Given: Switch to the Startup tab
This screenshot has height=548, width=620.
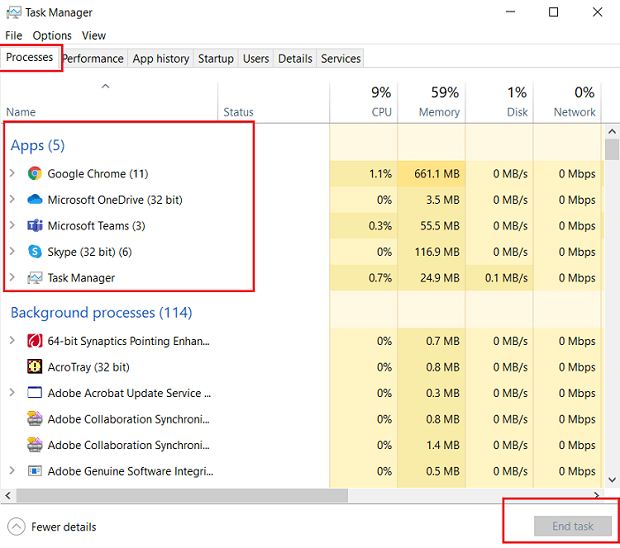Looking at the screenshot, I should (x=215, y=59).
